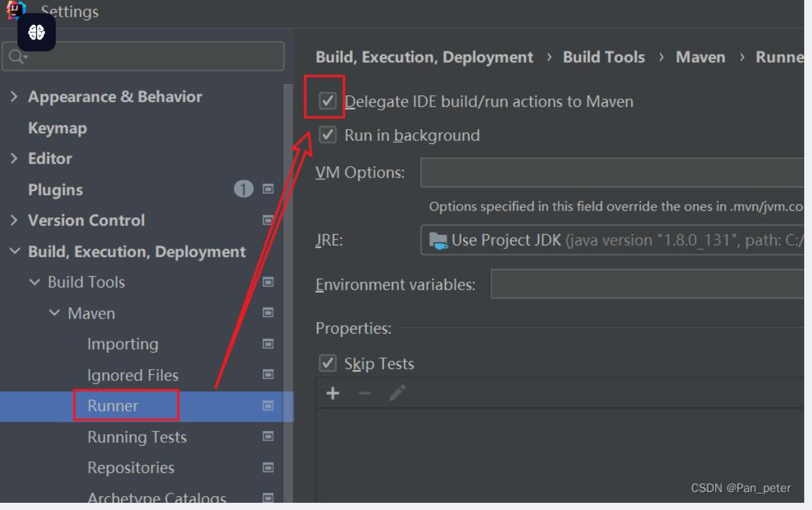Click the project-level icon beside Importing

(x=268, y=344)
